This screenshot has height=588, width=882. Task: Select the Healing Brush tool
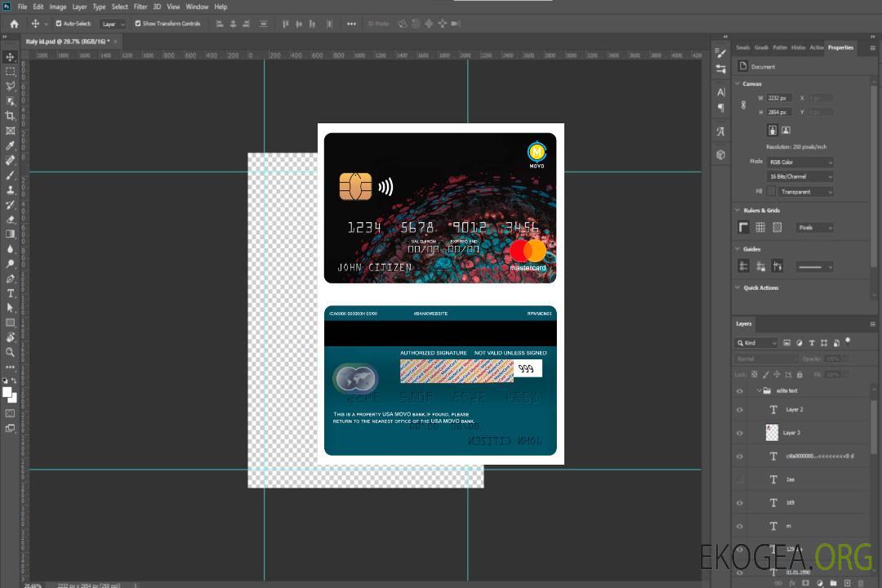coord(10,160)
